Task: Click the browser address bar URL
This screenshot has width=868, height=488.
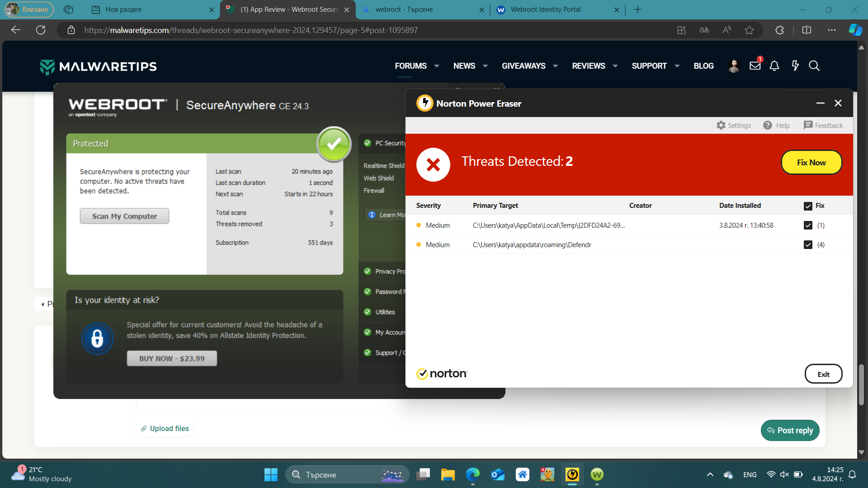Action: (251, 30)
